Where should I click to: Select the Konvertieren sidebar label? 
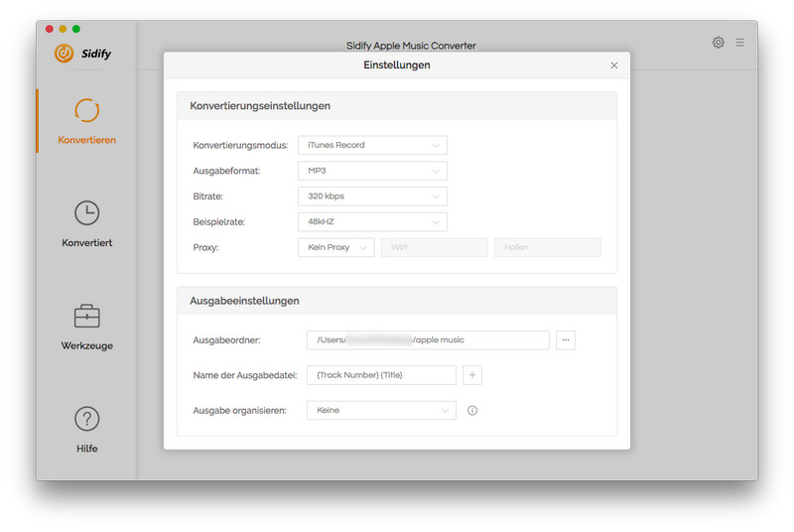(x=86, y=140)
